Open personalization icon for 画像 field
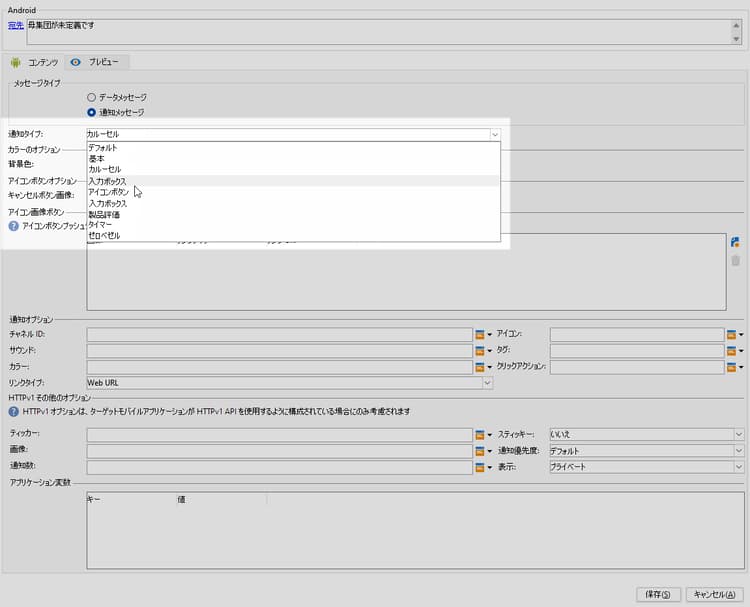 tap(480, 451)
